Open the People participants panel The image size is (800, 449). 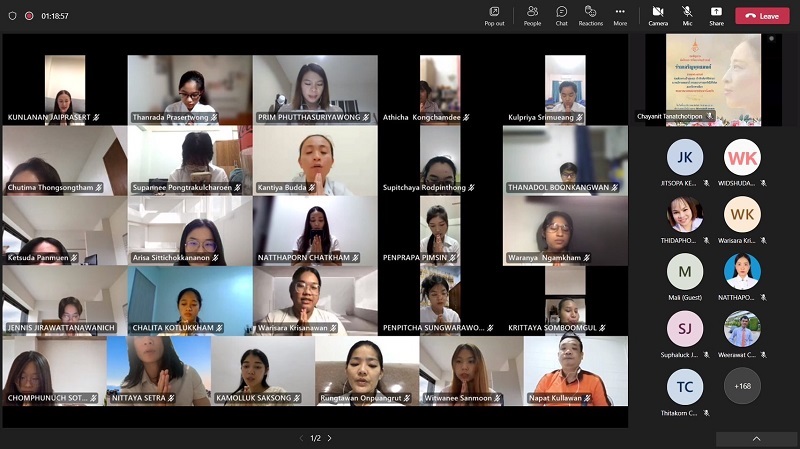[532, 14]
